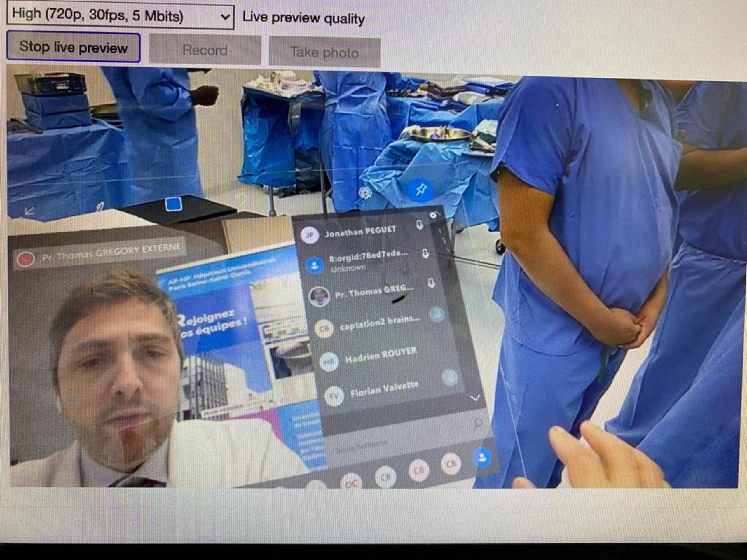
Task: Click the diagonal arrow annotation tool
Action: click(30, 211)
